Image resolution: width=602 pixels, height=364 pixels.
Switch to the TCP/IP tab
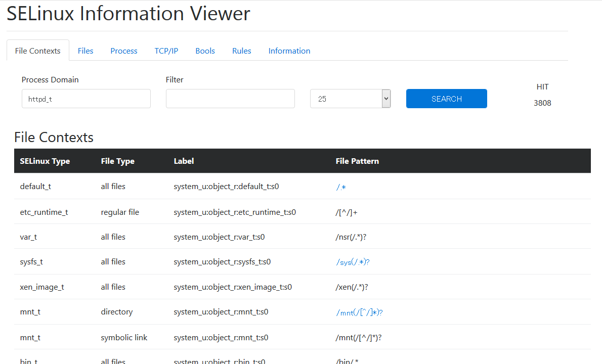coord(166,51)
